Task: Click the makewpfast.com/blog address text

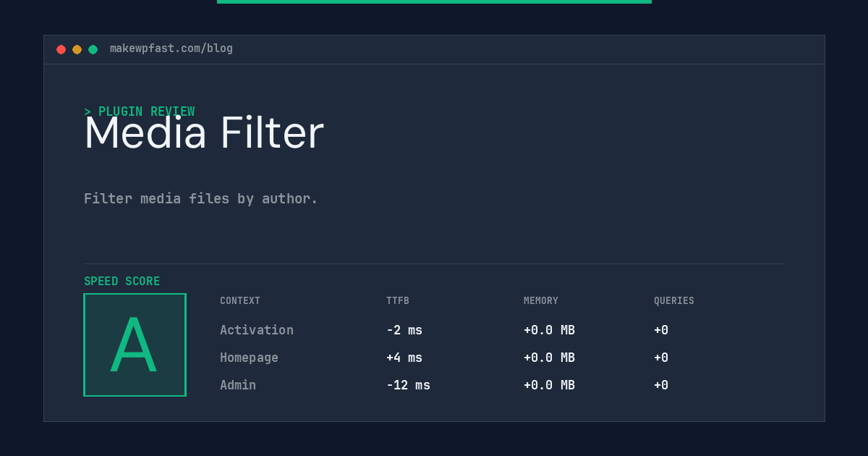Action: (171, 48)
